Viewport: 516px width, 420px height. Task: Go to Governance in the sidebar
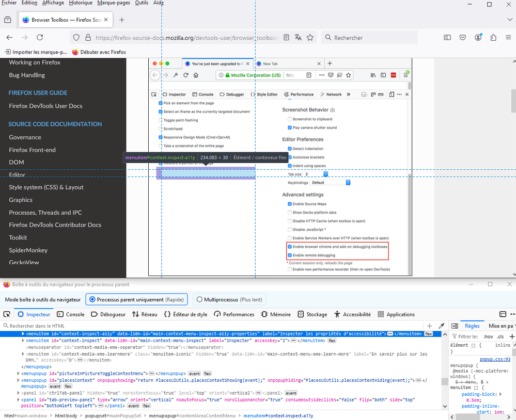point(25,137)
